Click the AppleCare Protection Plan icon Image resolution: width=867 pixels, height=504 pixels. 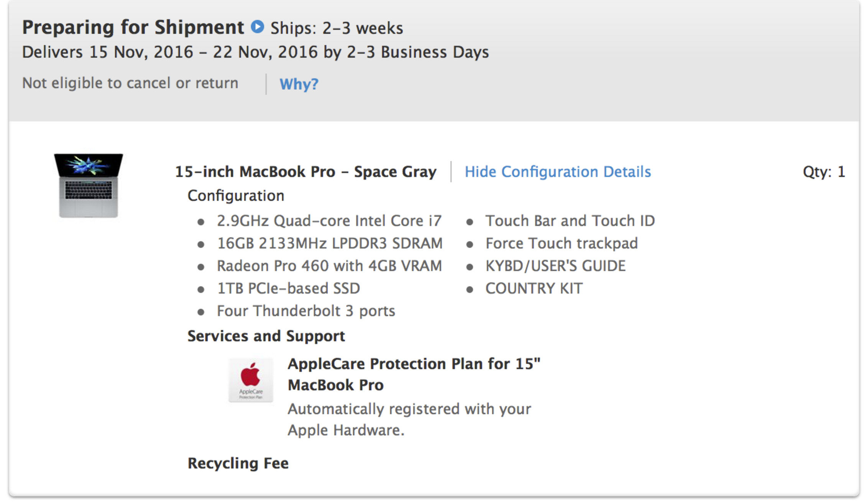(x=251, y=380)
